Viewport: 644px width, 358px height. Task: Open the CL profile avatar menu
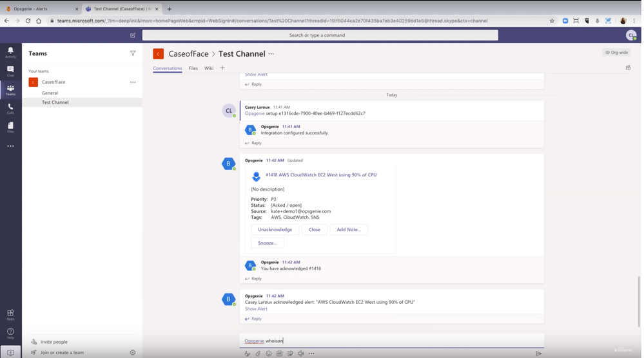tap(631, 35)
